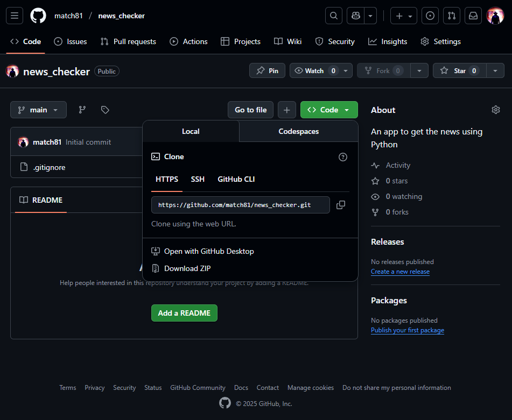Open the Initial commit message

pyautogui.click(x=88, y=142)
